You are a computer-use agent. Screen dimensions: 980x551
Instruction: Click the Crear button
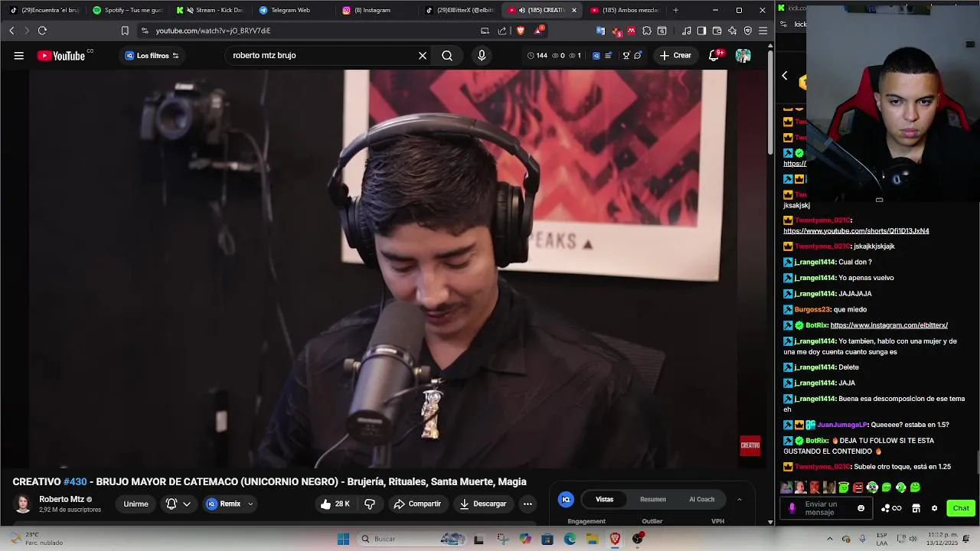675,55
